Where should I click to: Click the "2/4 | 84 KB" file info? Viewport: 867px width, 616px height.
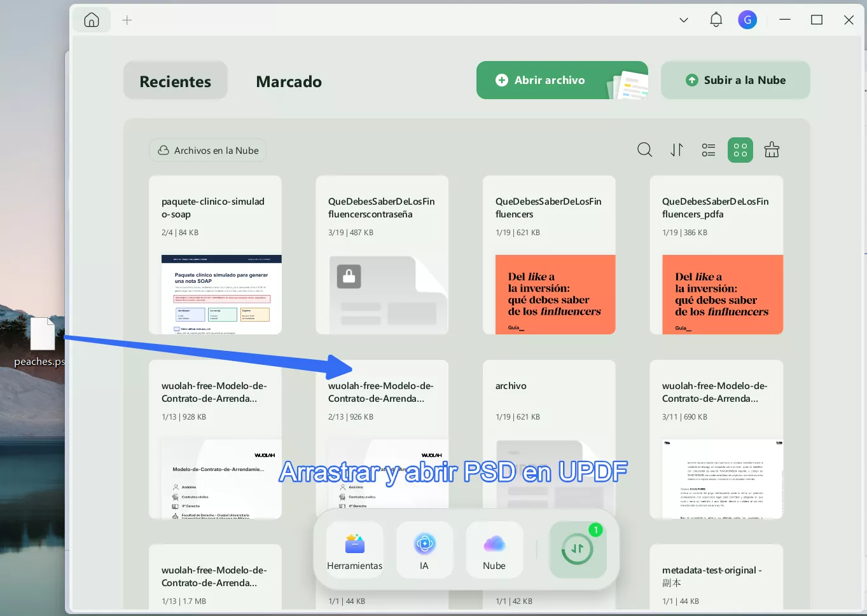180,233
